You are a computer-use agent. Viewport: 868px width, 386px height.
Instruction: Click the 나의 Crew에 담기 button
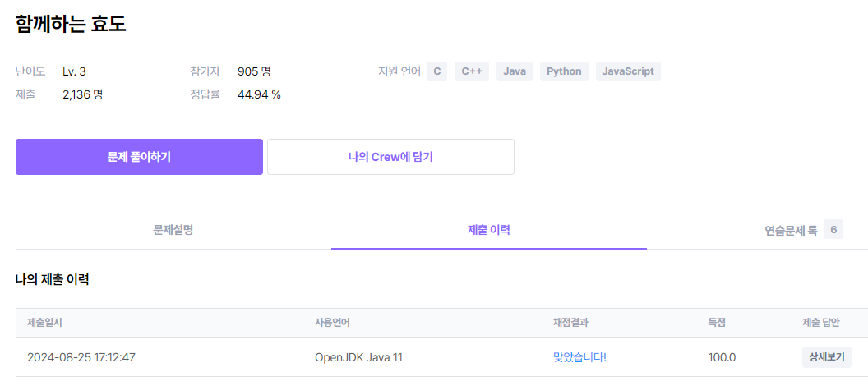(390, 157)
